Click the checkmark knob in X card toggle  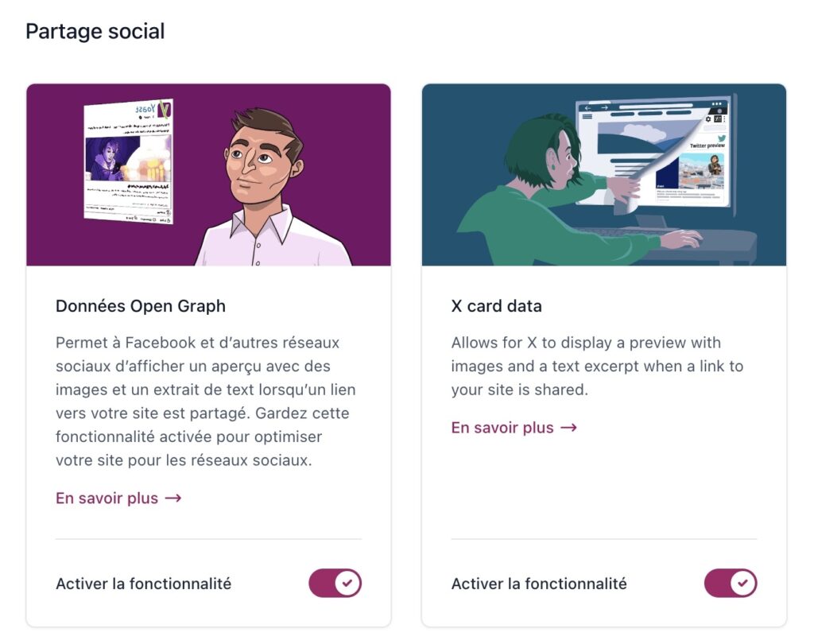(x=743, y=583)
